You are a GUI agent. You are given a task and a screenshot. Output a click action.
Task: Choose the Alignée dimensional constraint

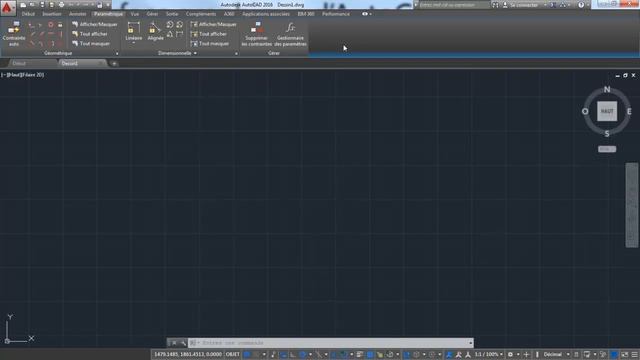(156, 31)
